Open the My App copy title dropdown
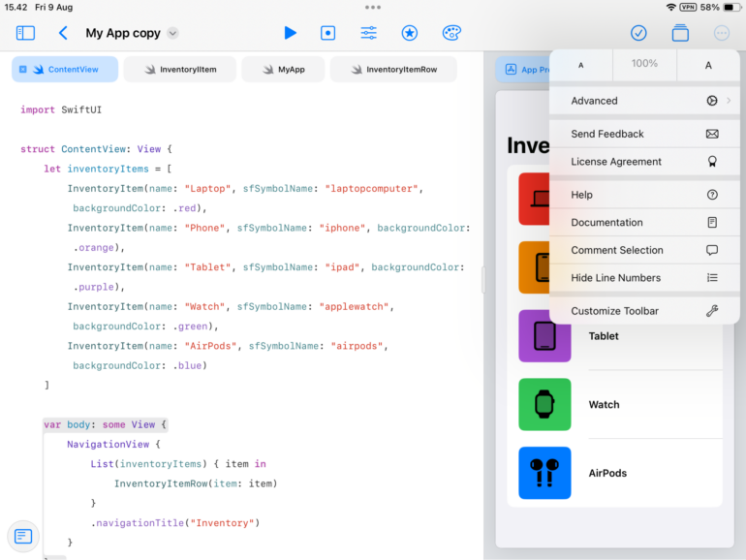The image size is (746, 560). [x=173, y=33]
